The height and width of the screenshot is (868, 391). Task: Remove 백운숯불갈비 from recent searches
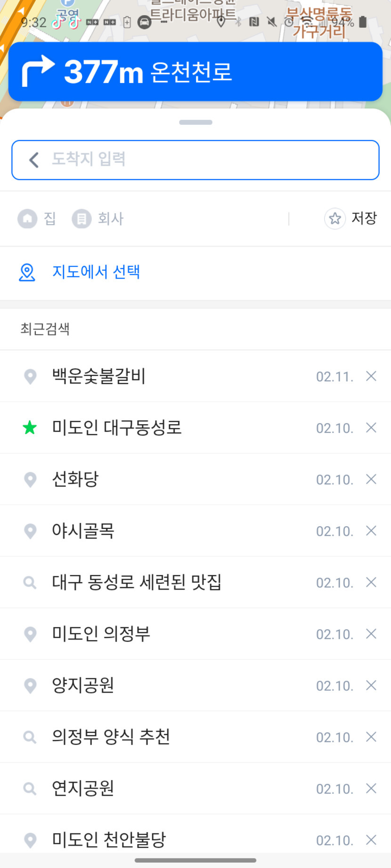(x=371, y=376)
